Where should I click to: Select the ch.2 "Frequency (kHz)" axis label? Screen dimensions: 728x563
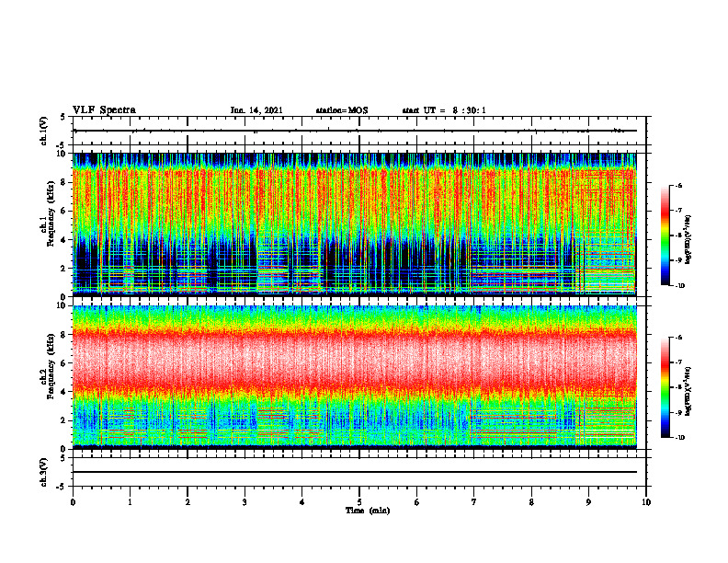pyautogui.click(x=51, y=367)
